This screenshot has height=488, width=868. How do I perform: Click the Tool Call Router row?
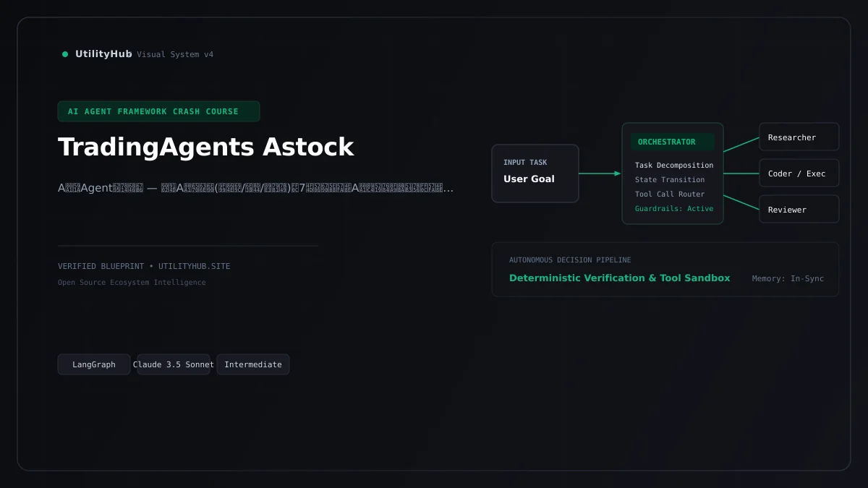tap(670, 194)
